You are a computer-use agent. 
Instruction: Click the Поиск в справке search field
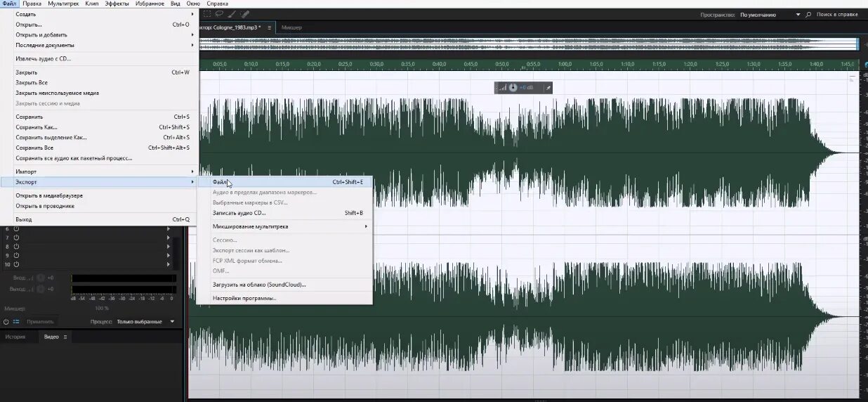point(837,14)
